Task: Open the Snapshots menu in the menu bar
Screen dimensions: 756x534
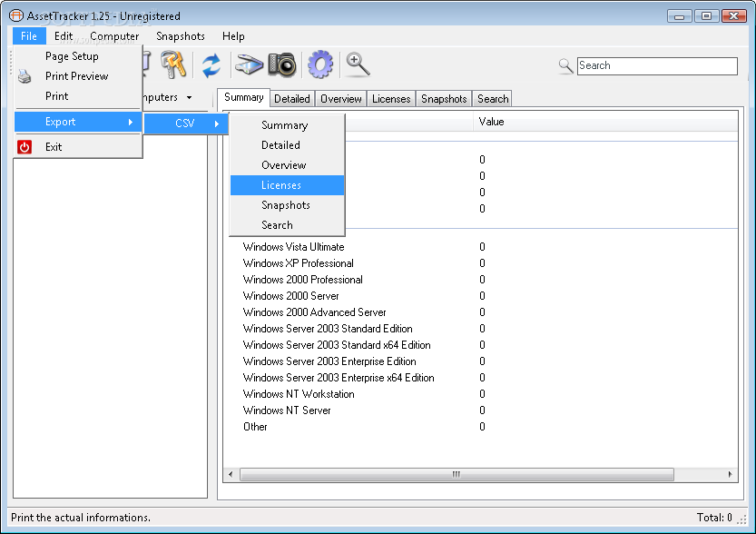Action: point(181,36)
